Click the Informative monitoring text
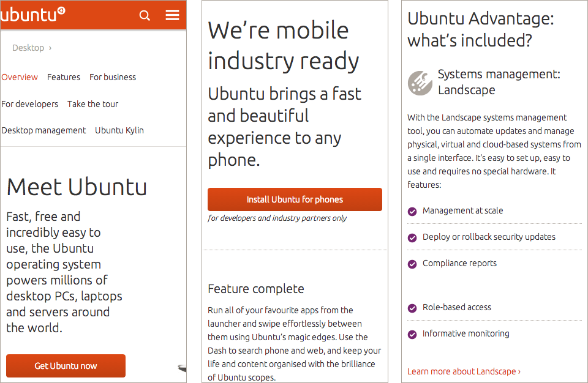 coord(466,333)
